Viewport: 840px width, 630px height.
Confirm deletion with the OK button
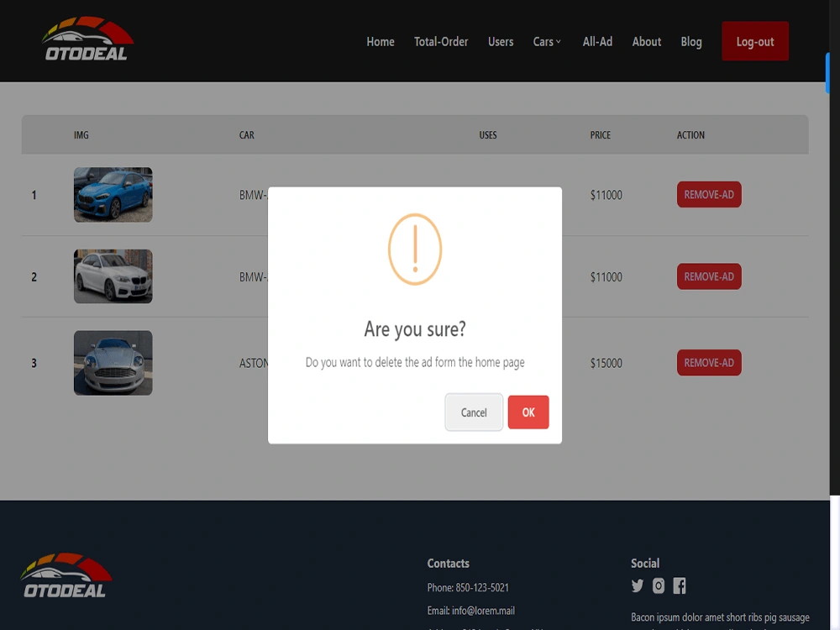[x=528, y=412]
